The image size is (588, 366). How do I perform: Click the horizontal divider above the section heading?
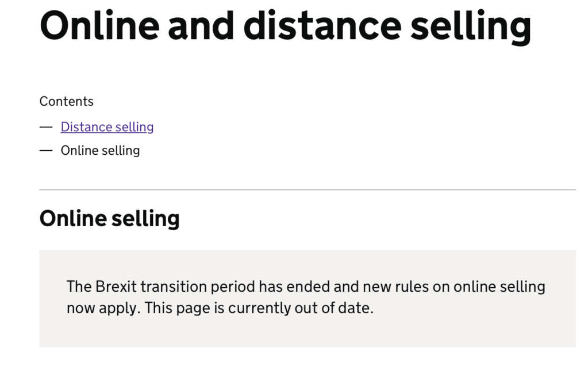click(x=307, y=189)
